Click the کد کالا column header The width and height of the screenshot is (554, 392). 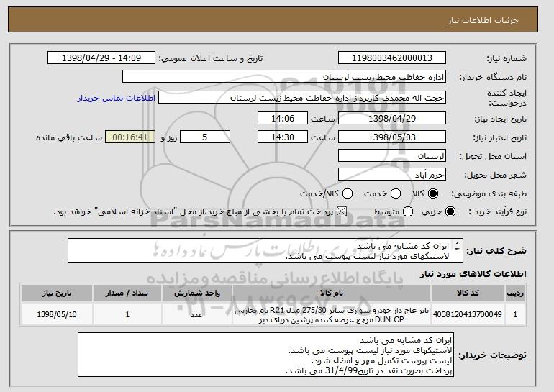(468, 293)
